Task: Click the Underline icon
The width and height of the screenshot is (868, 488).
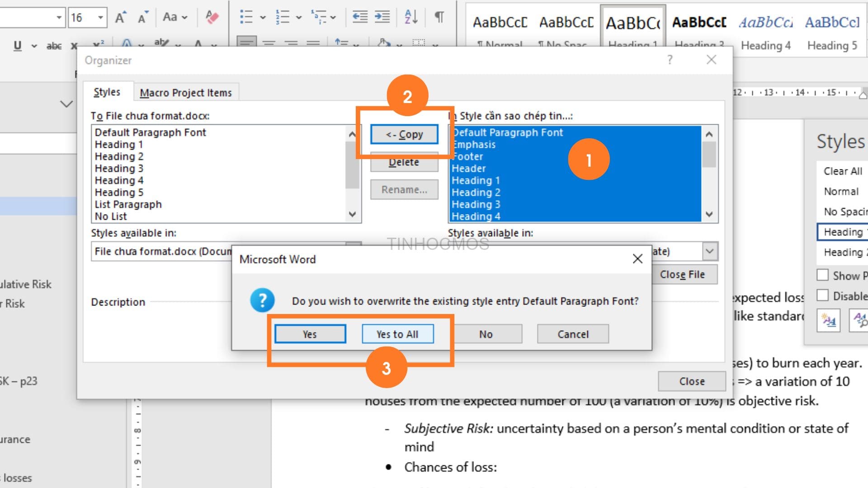Action: [18, 46]
